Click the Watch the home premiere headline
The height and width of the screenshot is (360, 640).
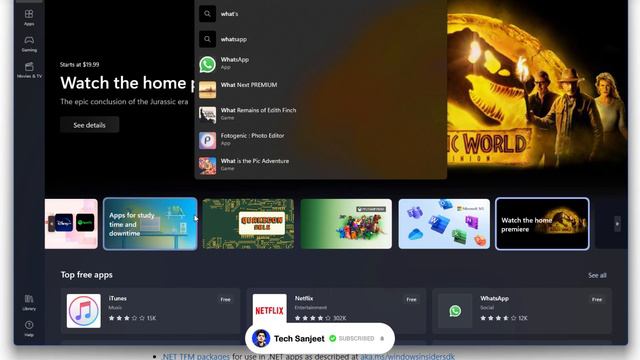point(127,83)
